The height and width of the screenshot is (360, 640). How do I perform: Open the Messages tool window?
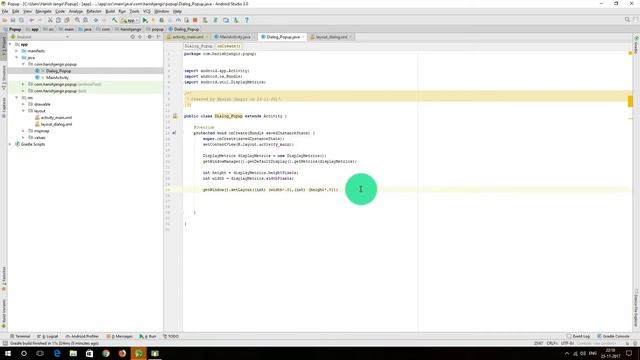pyautogui.click(x=120, y=336)
